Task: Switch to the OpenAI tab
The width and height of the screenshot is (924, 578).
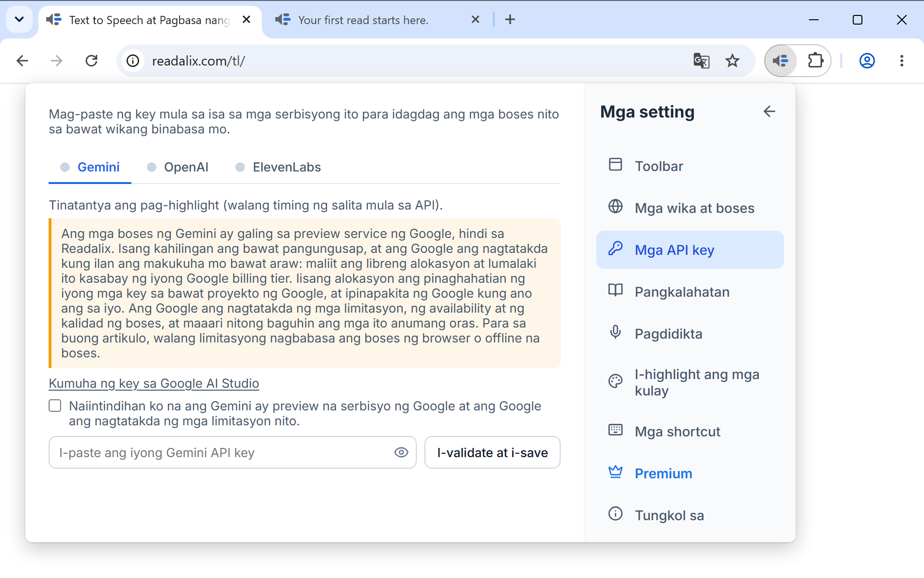Action: (178, 167)
